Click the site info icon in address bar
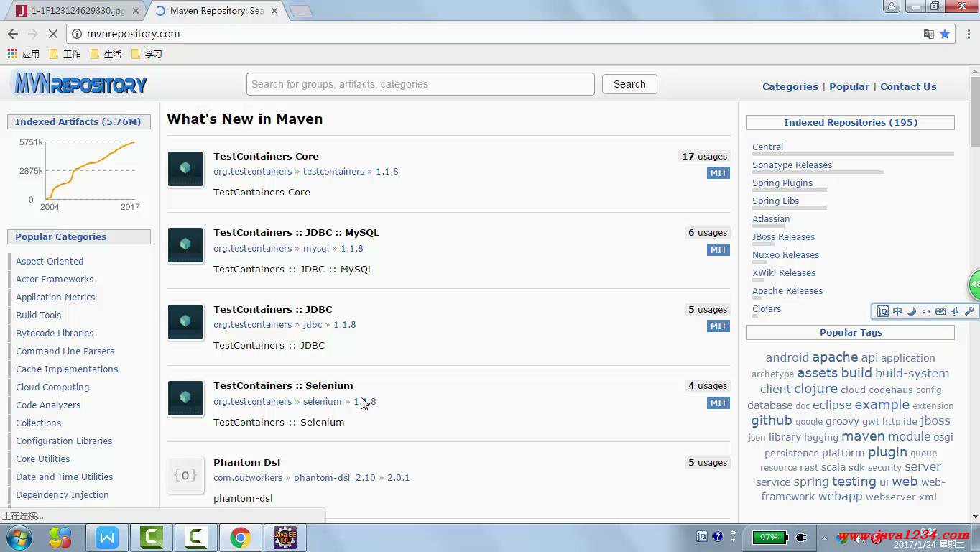 coord(78,34)
